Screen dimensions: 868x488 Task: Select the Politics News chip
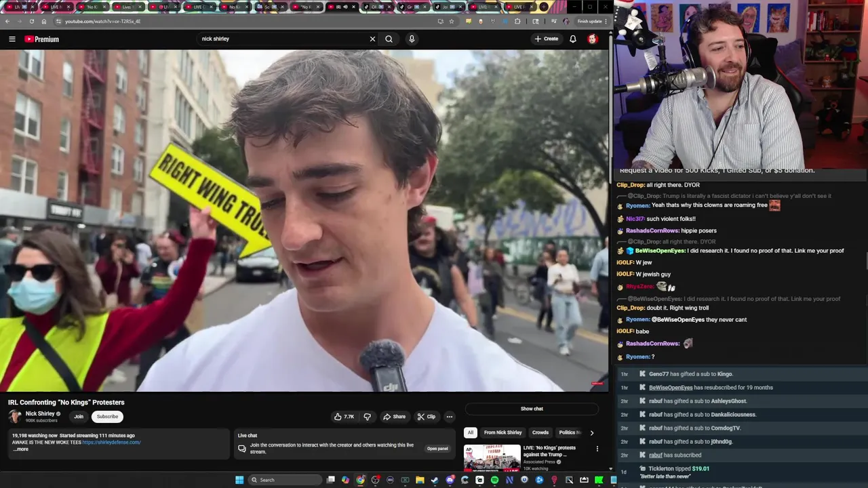point(570,432)
